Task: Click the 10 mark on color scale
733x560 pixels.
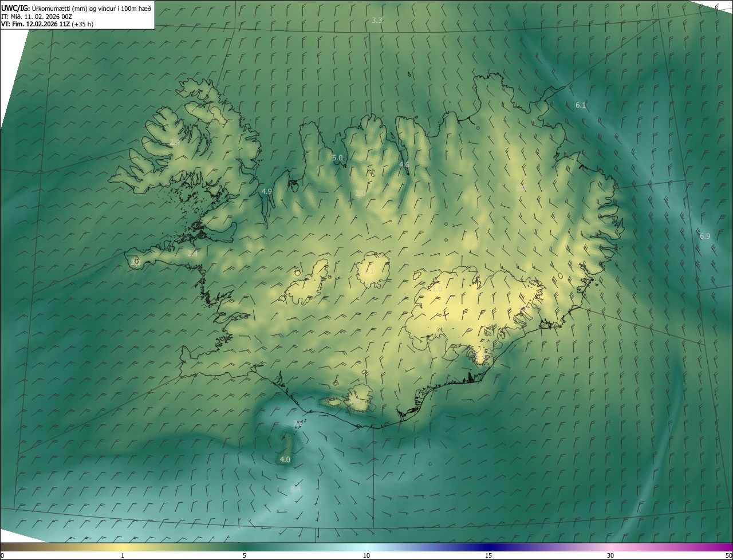Action: tap(366, 555)
